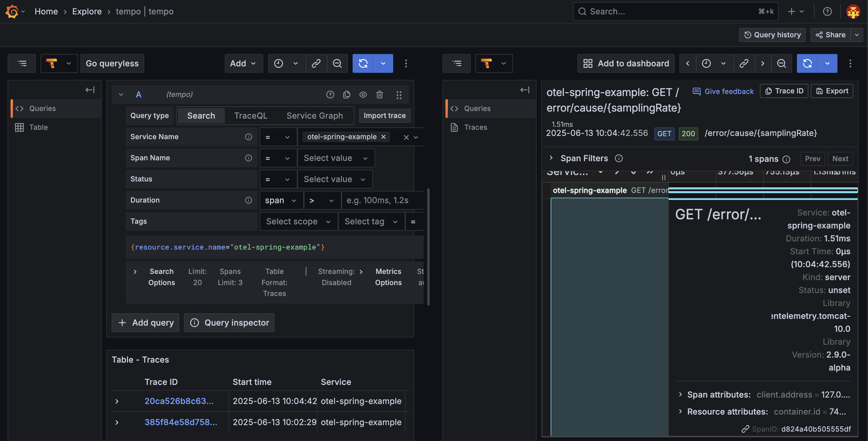Click Add to dashboard button
The height and width of the screenshot is (441, 868).
[x=626, y=63]
